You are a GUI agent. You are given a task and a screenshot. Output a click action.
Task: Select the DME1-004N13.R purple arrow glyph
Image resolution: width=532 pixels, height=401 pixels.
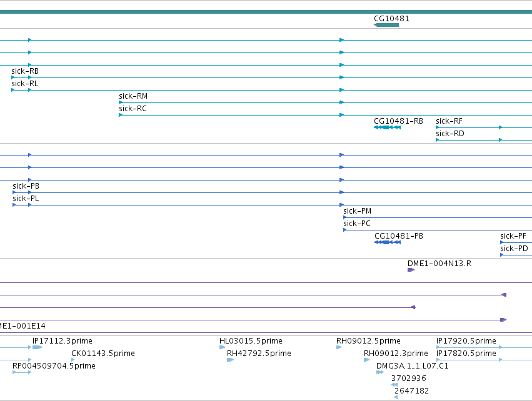[x=411, y=270]
